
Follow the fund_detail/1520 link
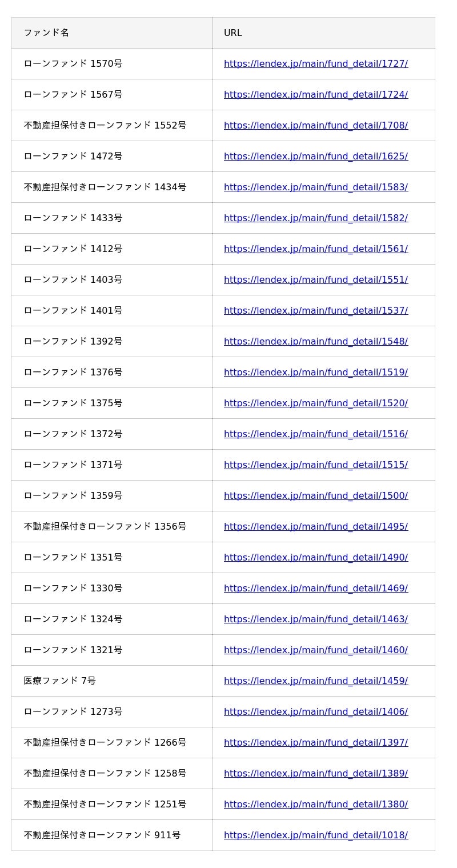click(315, 403)
